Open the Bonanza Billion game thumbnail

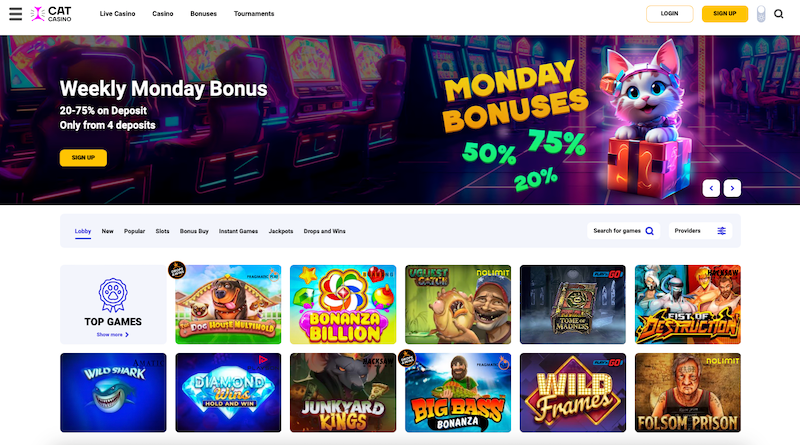point(343,304)
